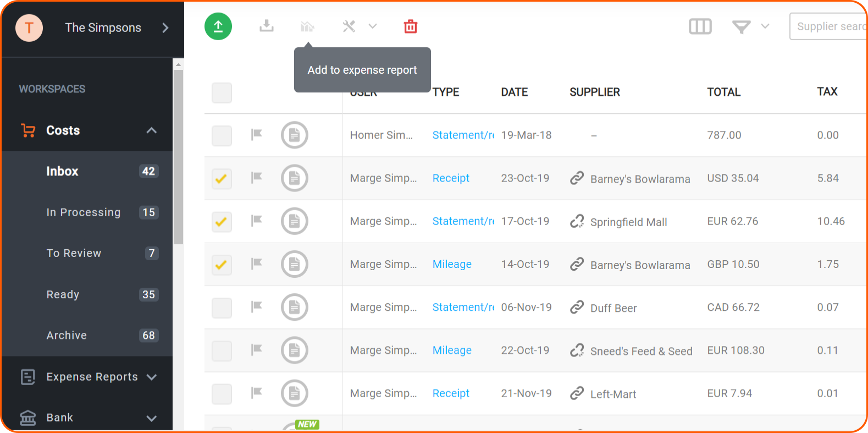Sort by the DATE column header

pyautogui.click(x=515, y=92)
